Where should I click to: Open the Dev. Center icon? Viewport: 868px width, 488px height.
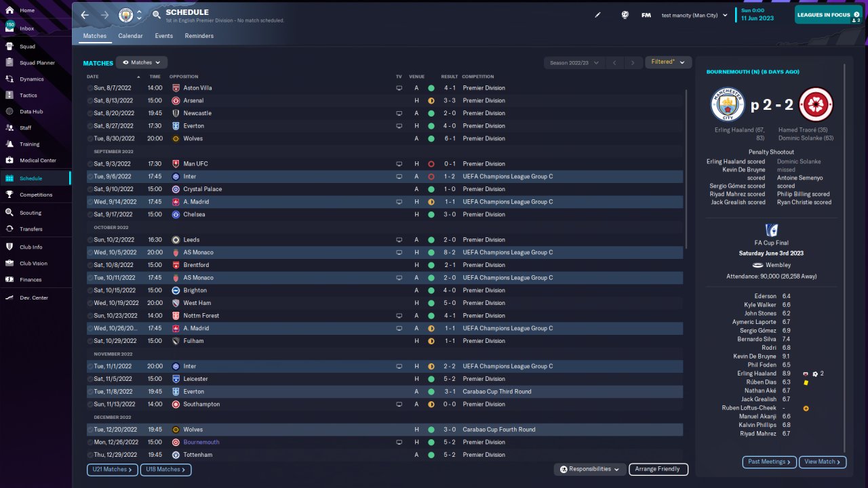9,298
